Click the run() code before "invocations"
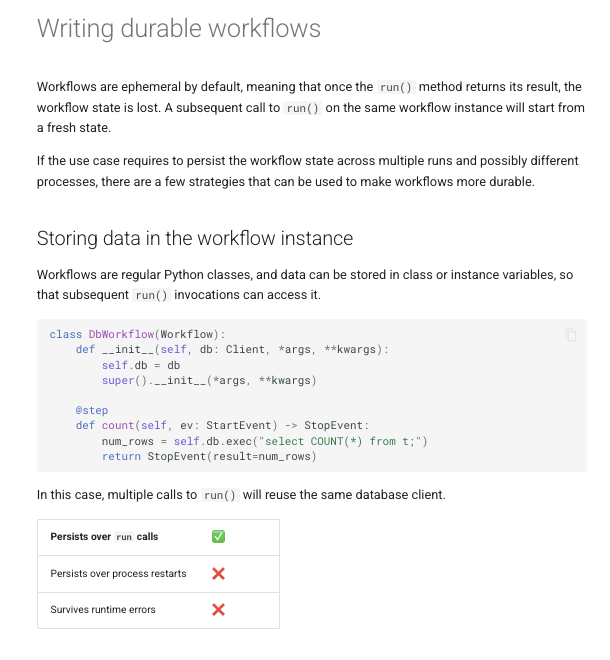Screen dimensions: 610x660 point(152,295)
